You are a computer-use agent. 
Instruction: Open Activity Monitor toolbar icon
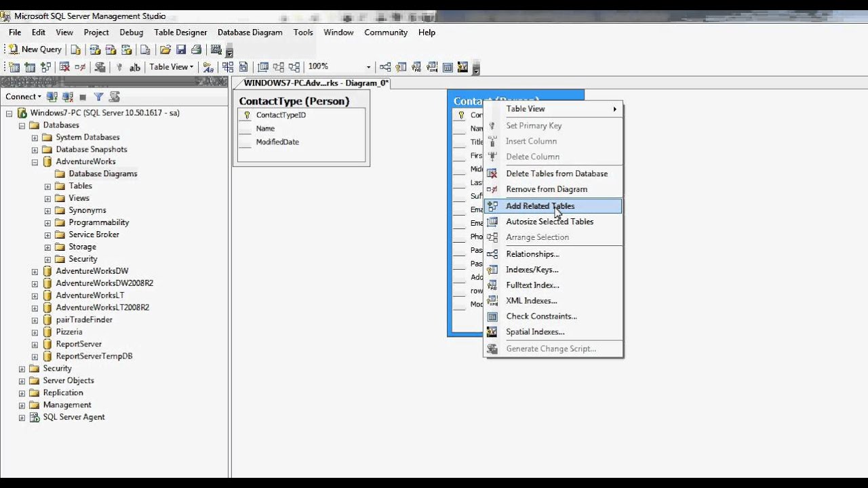[216, 49]
